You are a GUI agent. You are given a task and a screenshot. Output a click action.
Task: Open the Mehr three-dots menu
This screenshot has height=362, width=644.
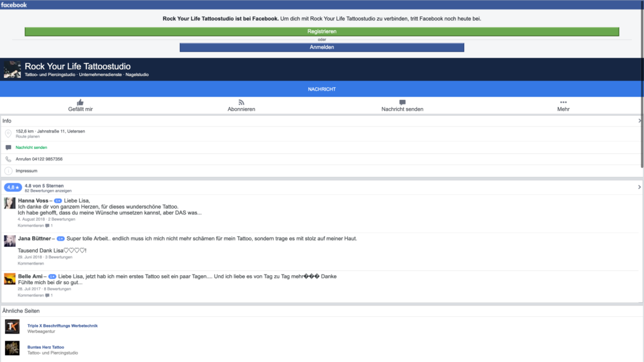(563, 102)
